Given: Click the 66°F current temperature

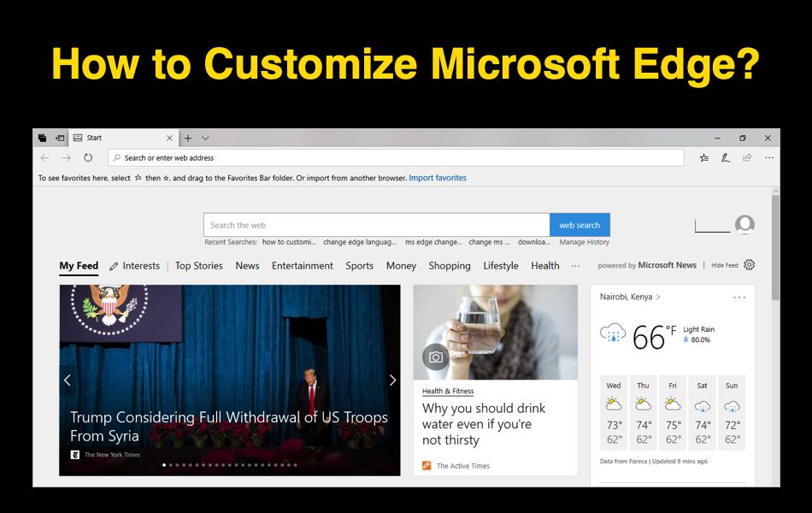Looking at the screenshot, I should pyautogui.click(x=654, y=338).
